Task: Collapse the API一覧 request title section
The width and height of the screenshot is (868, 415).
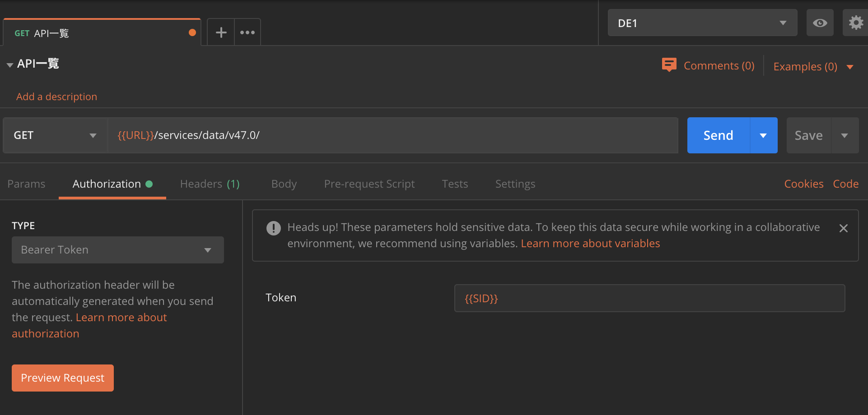Action: coord(9,65)
